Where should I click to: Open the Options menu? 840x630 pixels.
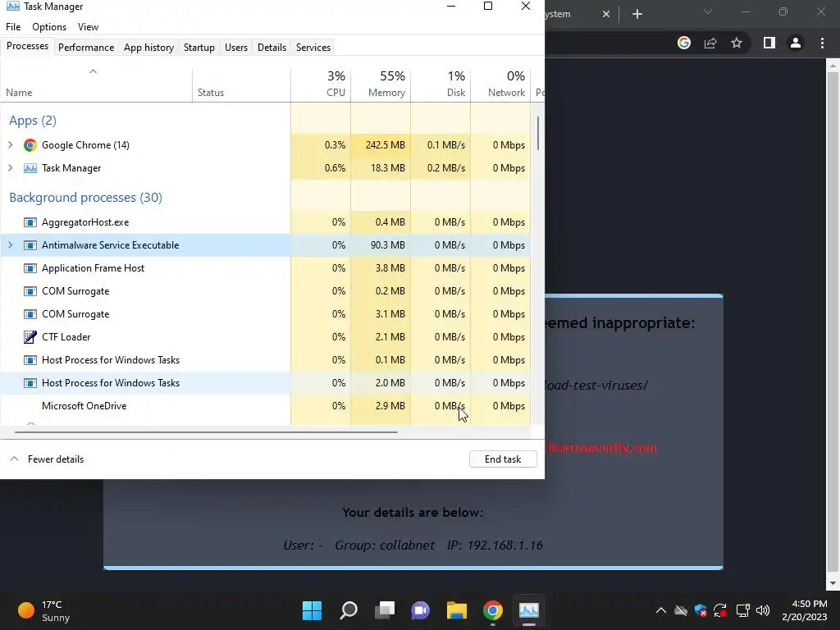[49, 27]
